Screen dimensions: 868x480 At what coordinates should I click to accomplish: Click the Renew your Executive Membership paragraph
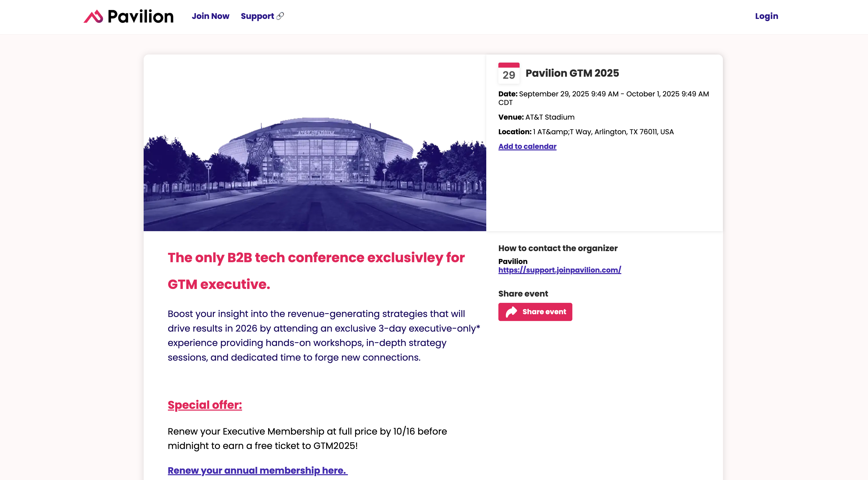coord(307,439)
